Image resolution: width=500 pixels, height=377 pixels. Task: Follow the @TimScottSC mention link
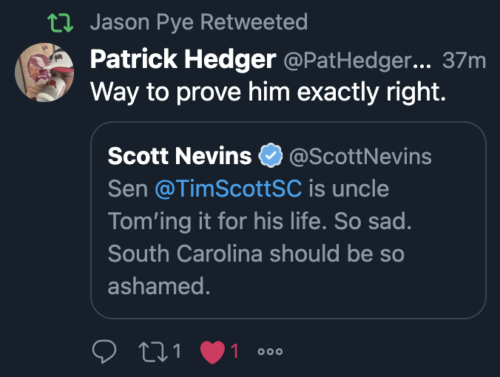point(228,189)
